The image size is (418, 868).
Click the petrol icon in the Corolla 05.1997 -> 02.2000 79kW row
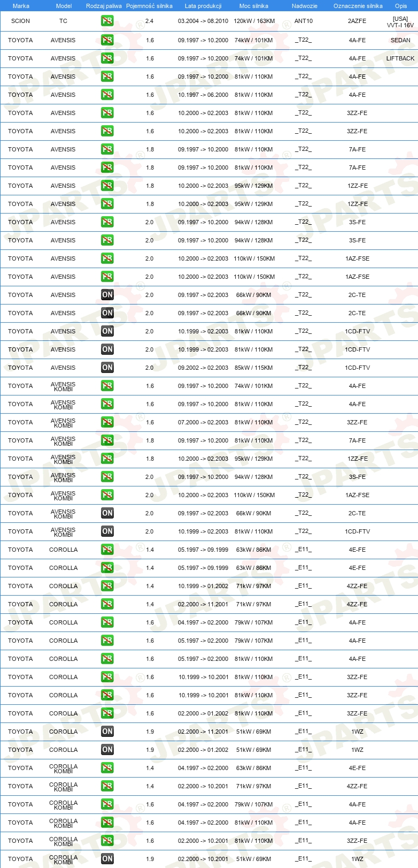click(107, 641)
